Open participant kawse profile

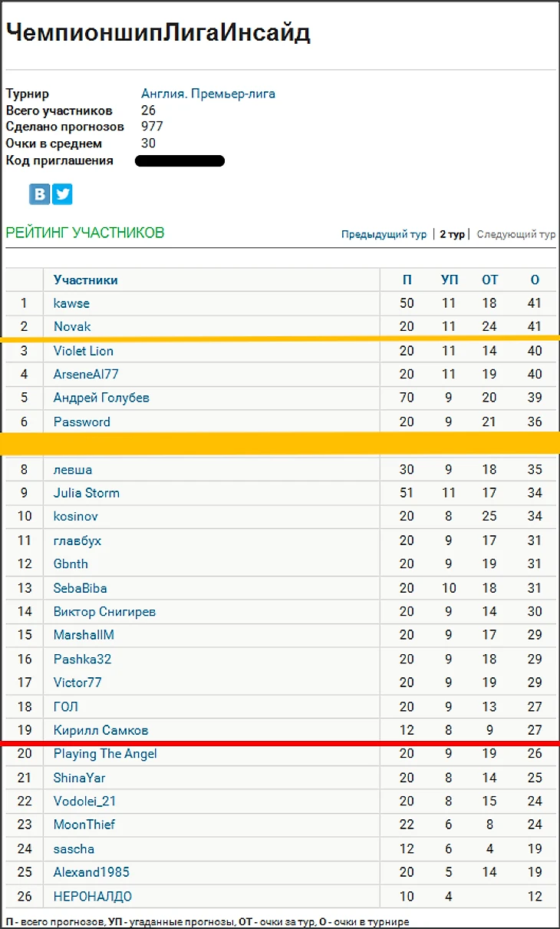click(x=71, y=303)
